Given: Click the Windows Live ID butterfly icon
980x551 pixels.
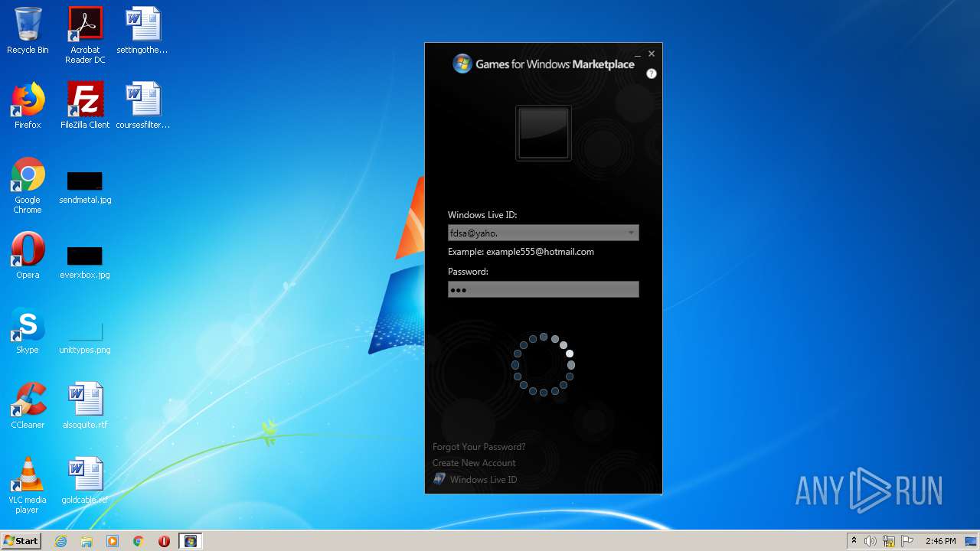Looking at the screenshot, I should [439, 479].
